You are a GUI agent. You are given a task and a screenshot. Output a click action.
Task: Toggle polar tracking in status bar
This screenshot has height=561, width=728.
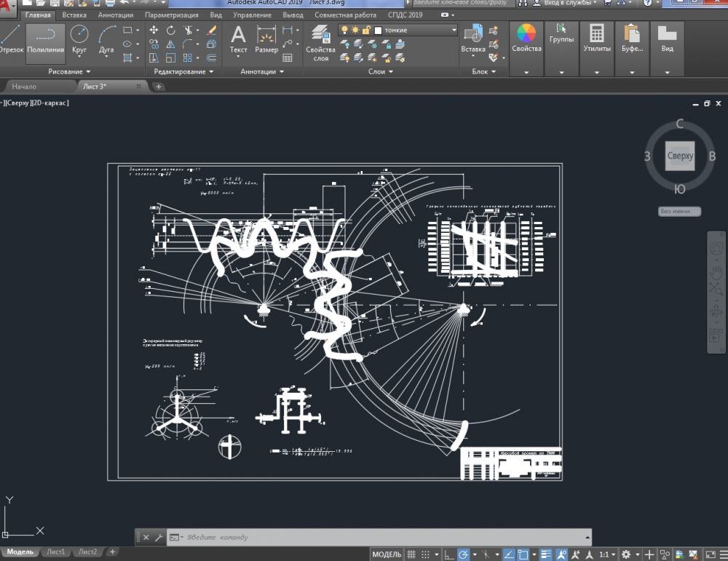pos(464,554)
